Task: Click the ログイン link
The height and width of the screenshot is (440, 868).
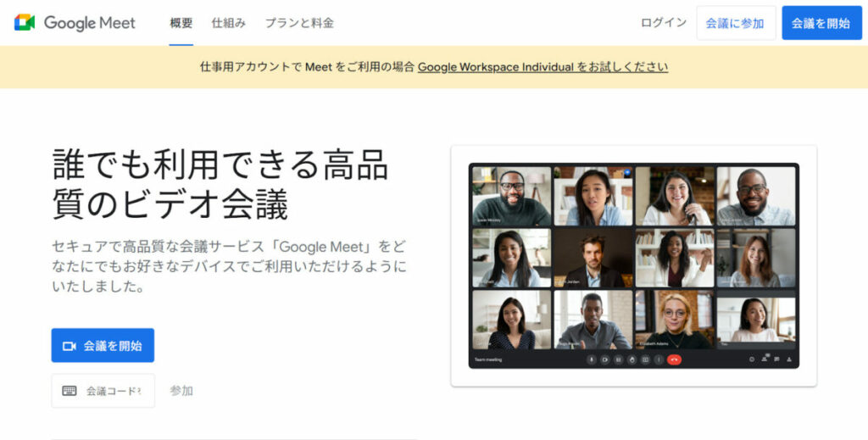Action: (664, 23)
